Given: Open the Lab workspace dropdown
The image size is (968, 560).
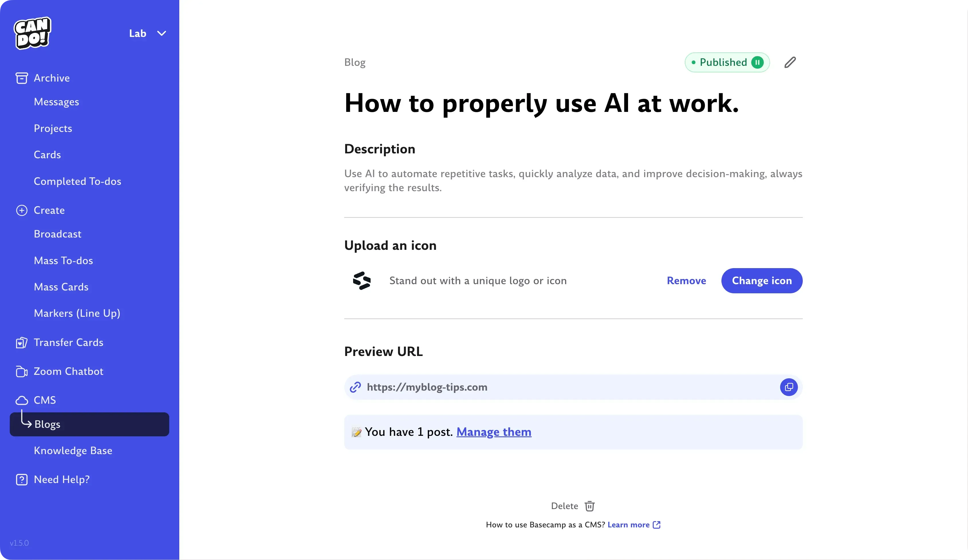Looking at the screenshot, I should click(147, 33).
